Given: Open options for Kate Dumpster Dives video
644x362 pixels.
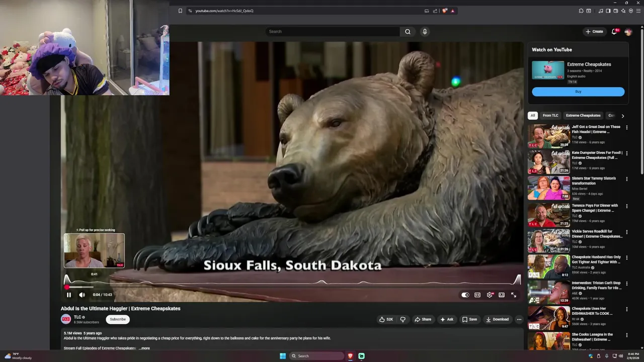Looking at the screenshot, I should pyautogui.click(x=627, y=153).
